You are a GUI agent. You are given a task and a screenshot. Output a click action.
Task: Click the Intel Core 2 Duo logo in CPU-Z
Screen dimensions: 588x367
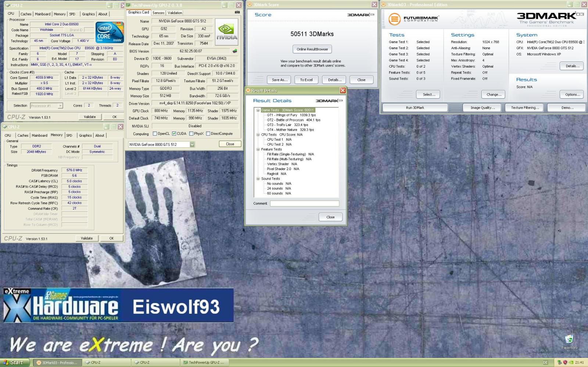click(110, 32)
